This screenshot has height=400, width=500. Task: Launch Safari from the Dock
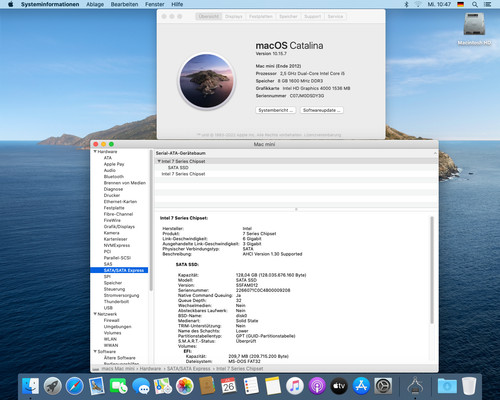tap(74, 386)
